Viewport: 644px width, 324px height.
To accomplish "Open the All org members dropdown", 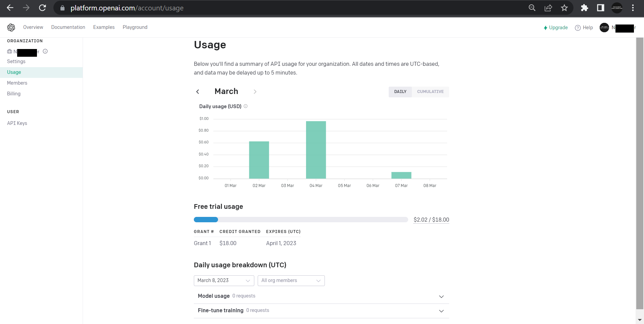I will pos(291,280).
